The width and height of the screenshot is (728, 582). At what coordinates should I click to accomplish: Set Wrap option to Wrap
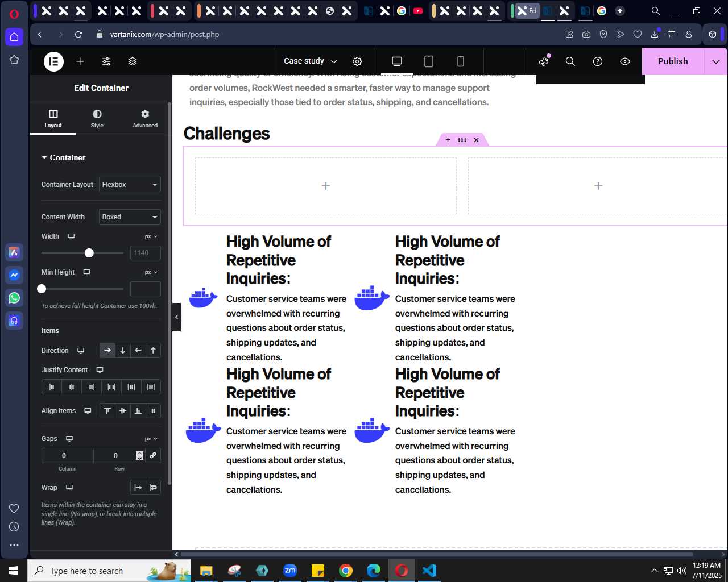tap(153, 488)
